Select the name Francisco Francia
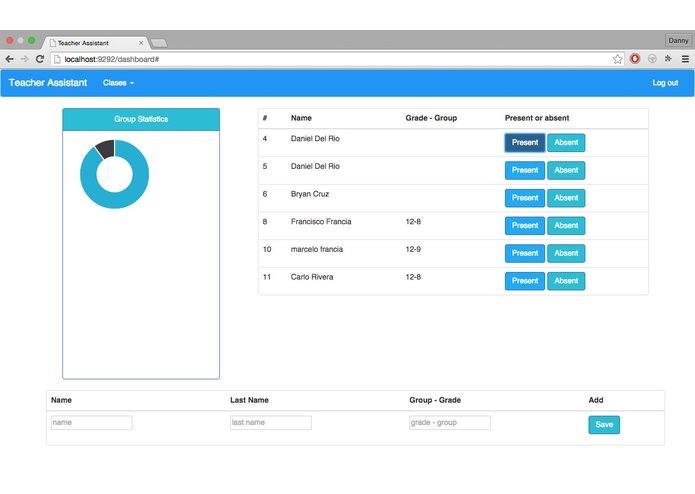 (x=321, y=222)
